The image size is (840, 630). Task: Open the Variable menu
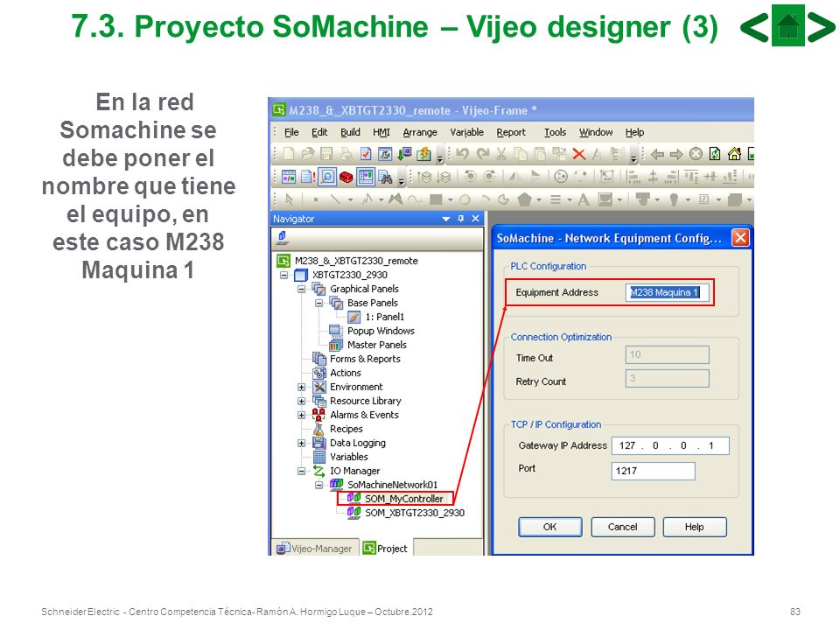466,132
